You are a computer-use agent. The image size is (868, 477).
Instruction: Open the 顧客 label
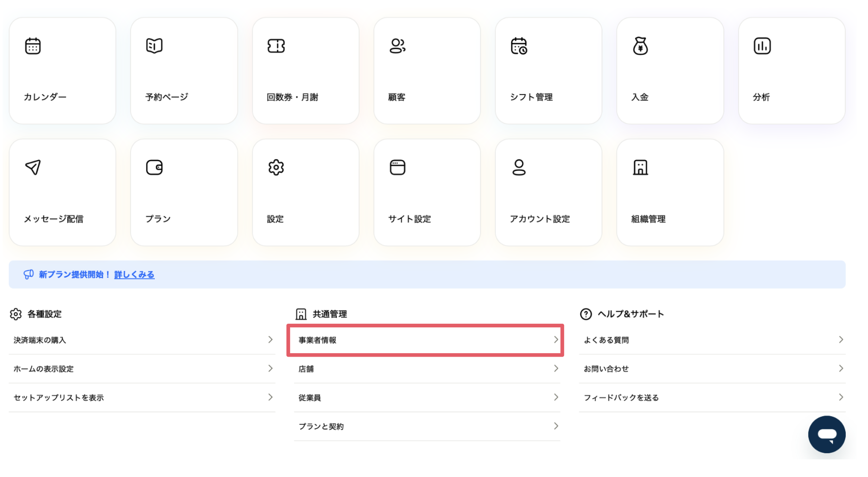click(397, 97)
